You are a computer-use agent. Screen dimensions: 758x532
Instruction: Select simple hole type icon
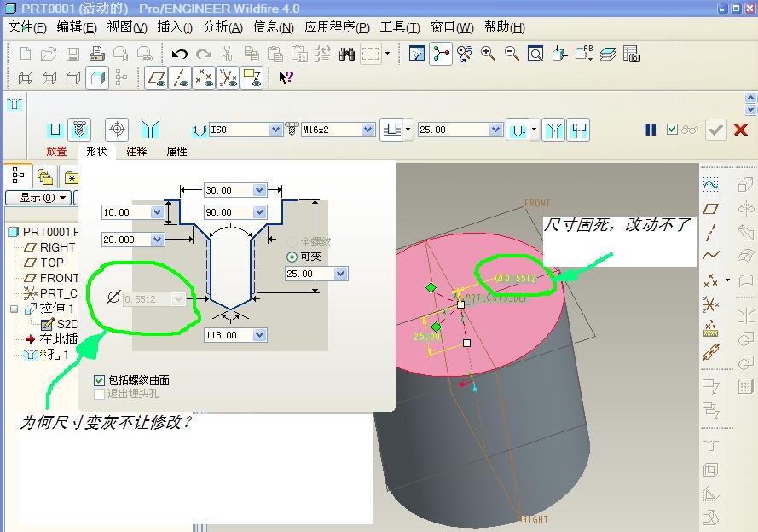pos(55,130)
